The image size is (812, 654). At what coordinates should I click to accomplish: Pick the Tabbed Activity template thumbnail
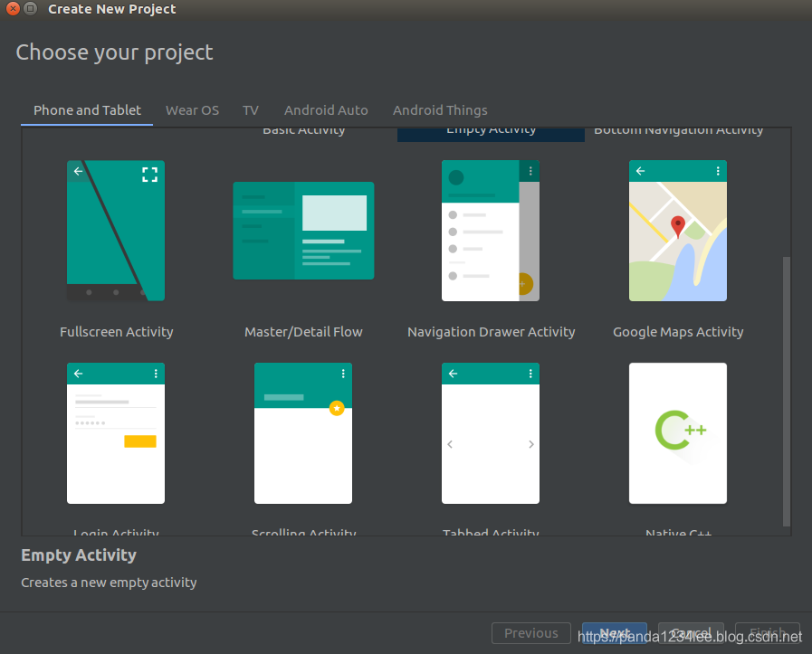click(491, 433)
